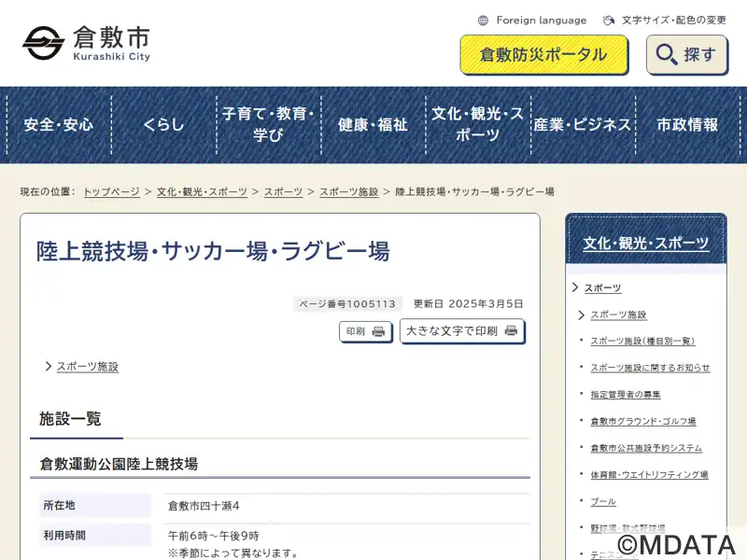The image size is (747, 560).
Task: Click the Kurashiki City logo
Action: (x=86, y=42)
